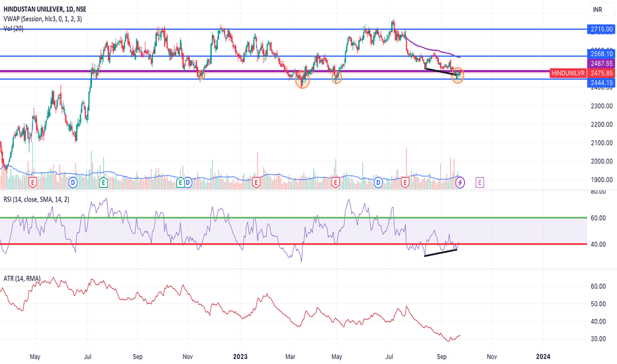
Task: Click the ATR 30.00 axis value
Action: click(x=598, y=339)
